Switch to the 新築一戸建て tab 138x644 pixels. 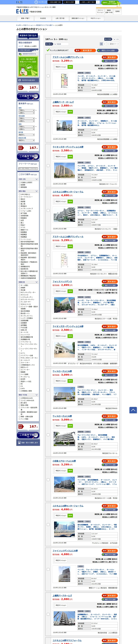(x=25, y=18)
